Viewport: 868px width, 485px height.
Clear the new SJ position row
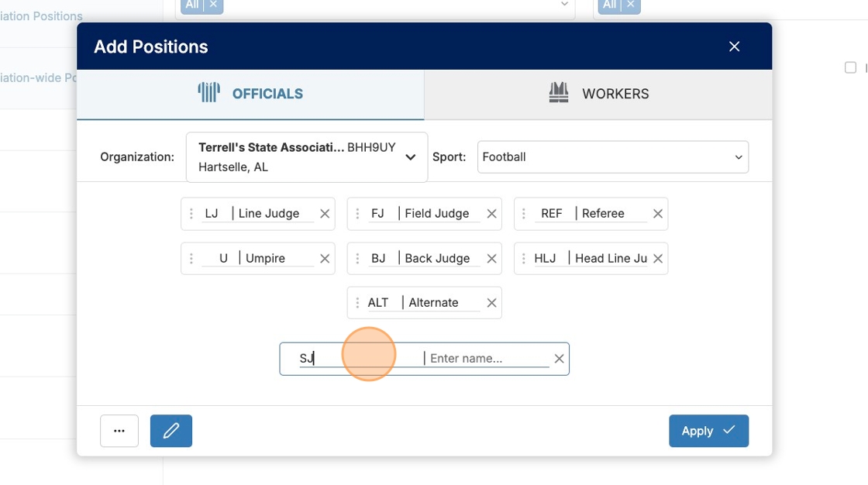559,359
